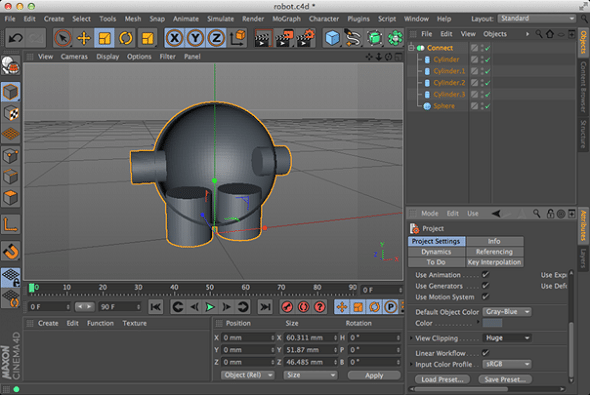Click the Project Settings tab button
The image size is (590, 395).
(436, 241)
